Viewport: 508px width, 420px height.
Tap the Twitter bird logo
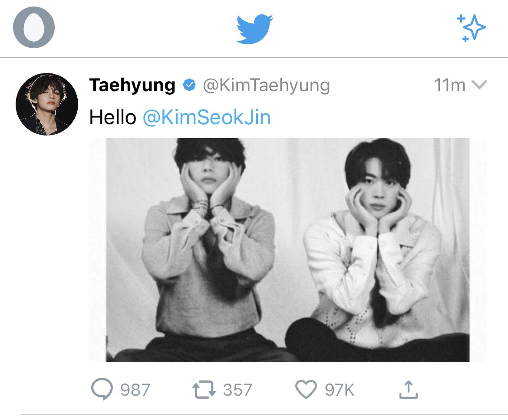(254, 29)
